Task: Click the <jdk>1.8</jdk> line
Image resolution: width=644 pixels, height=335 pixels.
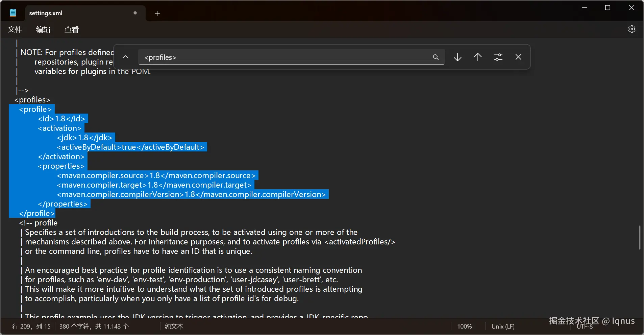Action: [84, 138]
